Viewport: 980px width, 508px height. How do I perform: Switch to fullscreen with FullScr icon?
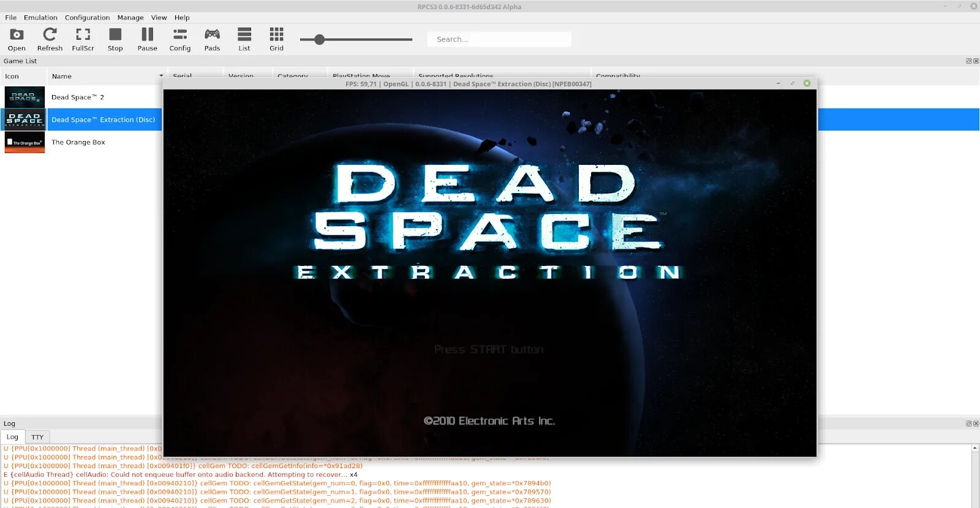pos(83,40)
